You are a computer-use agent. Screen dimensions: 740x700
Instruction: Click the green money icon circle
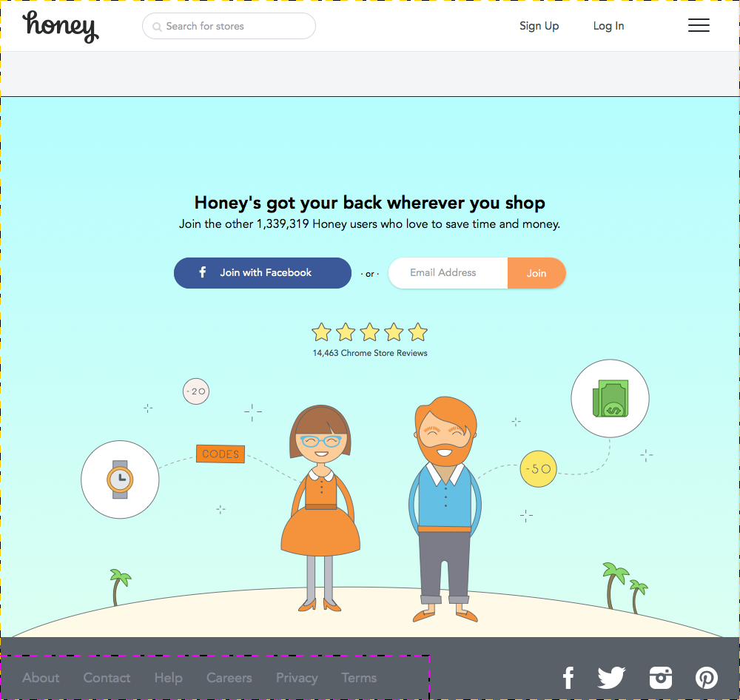pyautogui.click(x=610, y=398)
